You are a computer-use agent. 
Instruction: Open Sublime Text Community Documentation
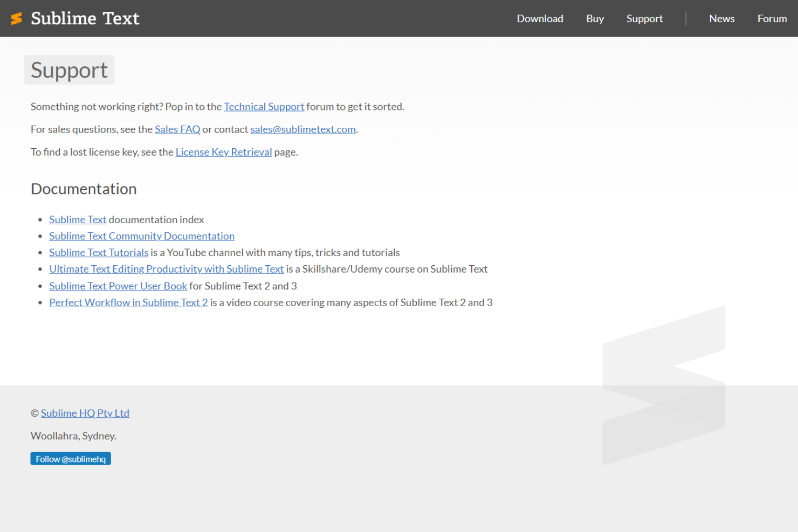point(142,236)
